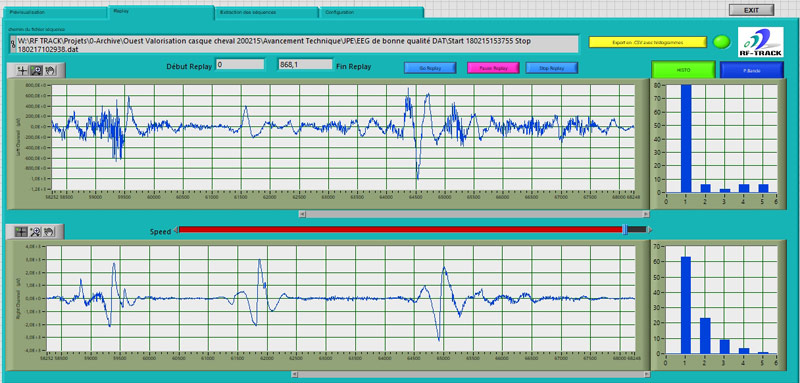Click tallest bar in upper histogram
The image size is (800, 383).
(686, 138)
